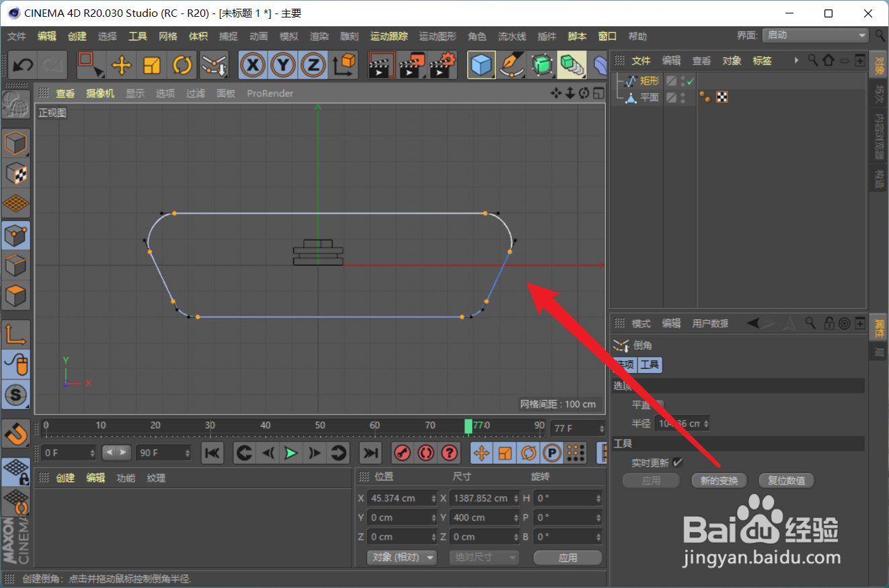Click the green playhead marker at frame 77
The image size is (889, 588).
coord(469,426)
